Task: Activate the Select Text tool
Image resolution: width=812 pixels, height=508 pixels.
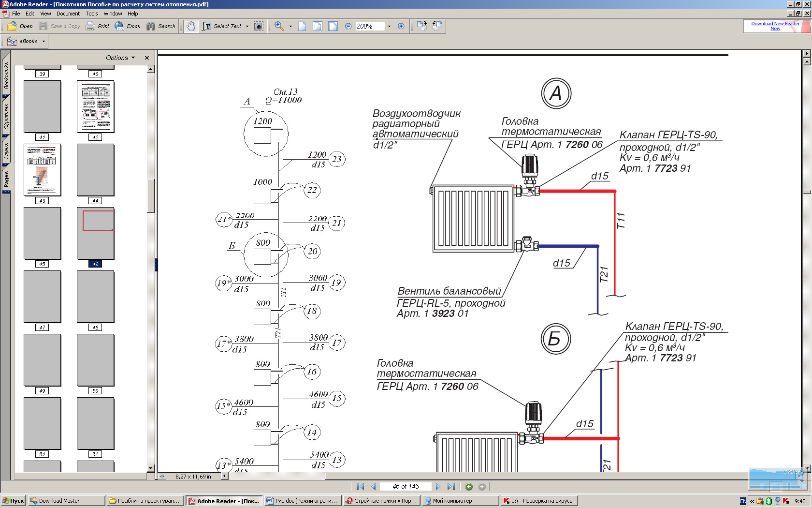Action: tap(222, 26)
